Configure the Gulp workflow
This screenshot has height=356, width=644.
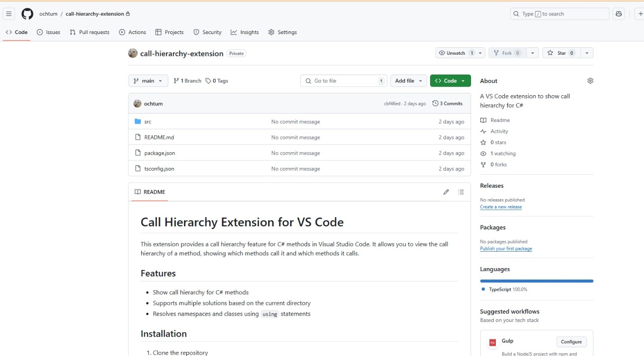571,342
